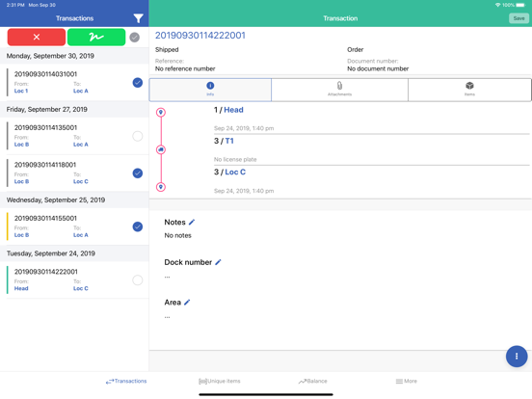Viewport: 532px width, 399px height.
Task: Uncheck transaction 20190930114118001 checkbox
Action: pos(138,173)
